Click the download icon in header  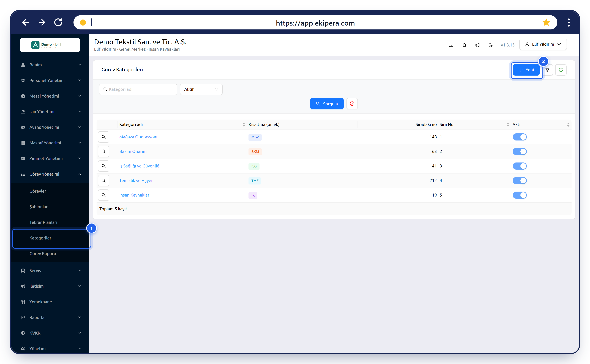[451, 45]
